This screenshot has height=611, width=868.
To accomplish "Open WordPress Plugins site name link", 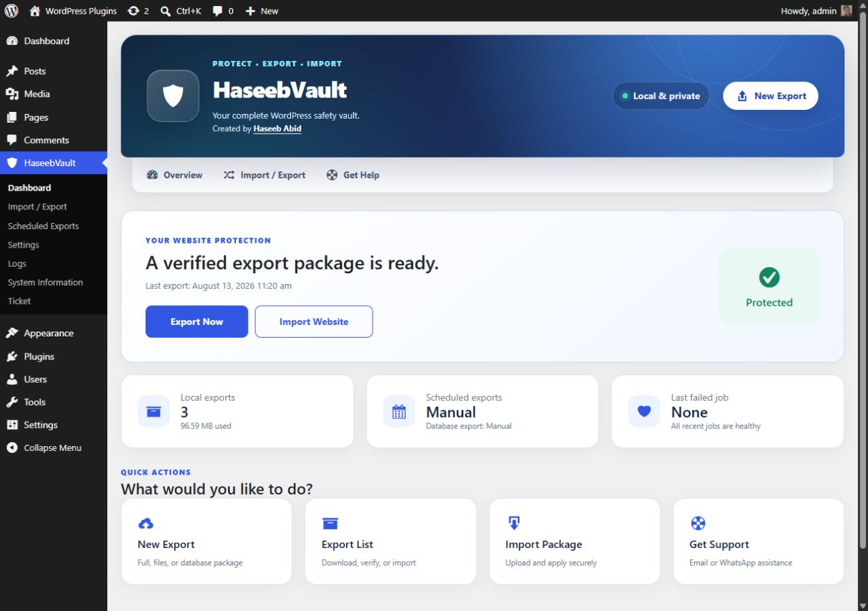I will pos(73,11).
